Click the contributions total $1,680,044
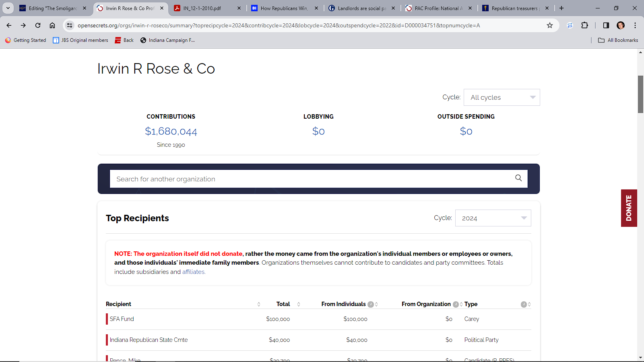The height and width of the screenshot is (362, 644). point(171,131)
